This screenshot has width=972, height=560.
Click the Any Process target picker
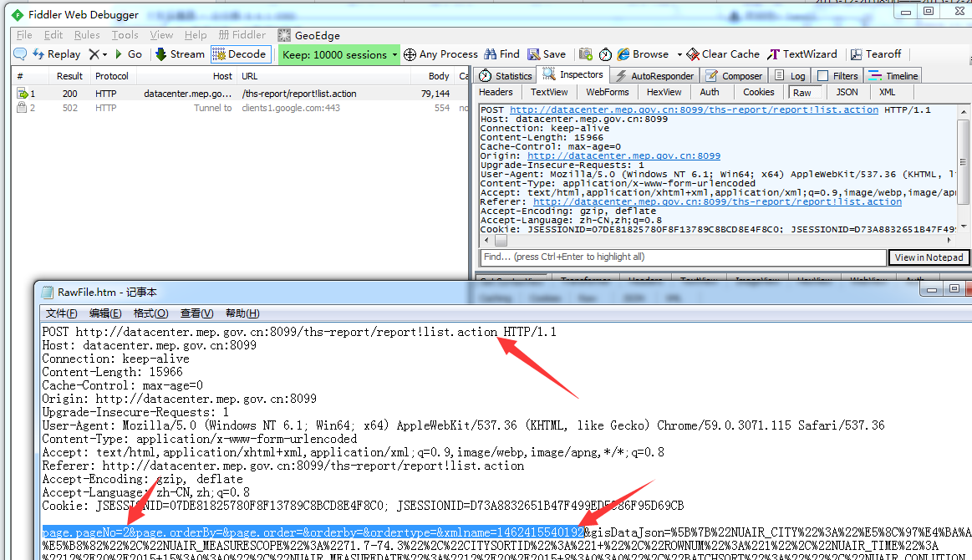440,54
